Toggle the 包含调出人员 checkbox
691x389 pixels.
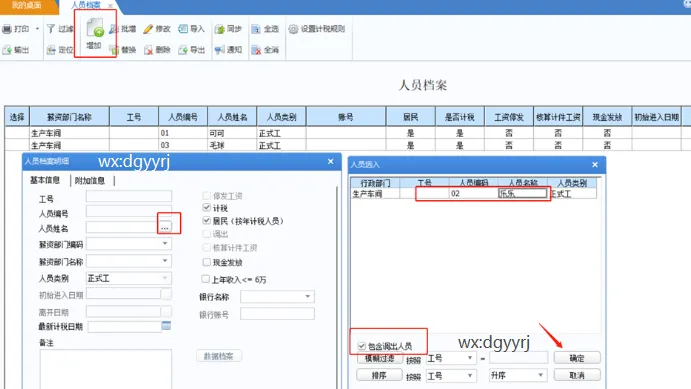(362, 346)
